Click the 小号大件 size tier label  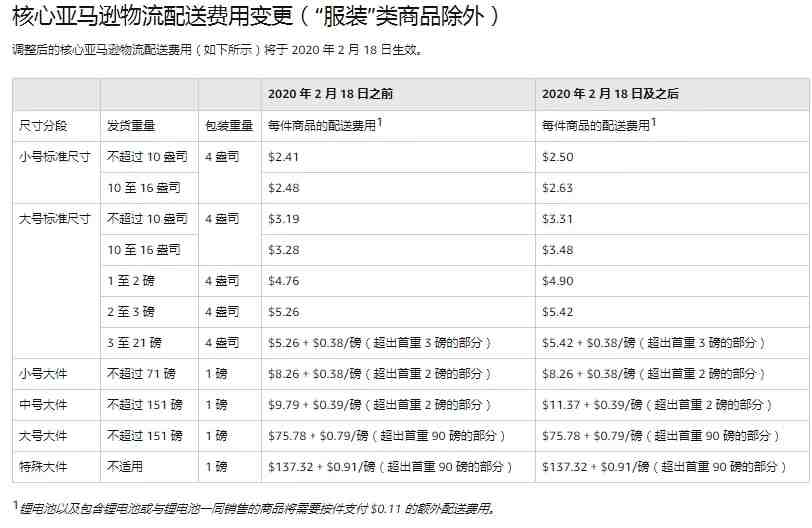pos(43,374)
